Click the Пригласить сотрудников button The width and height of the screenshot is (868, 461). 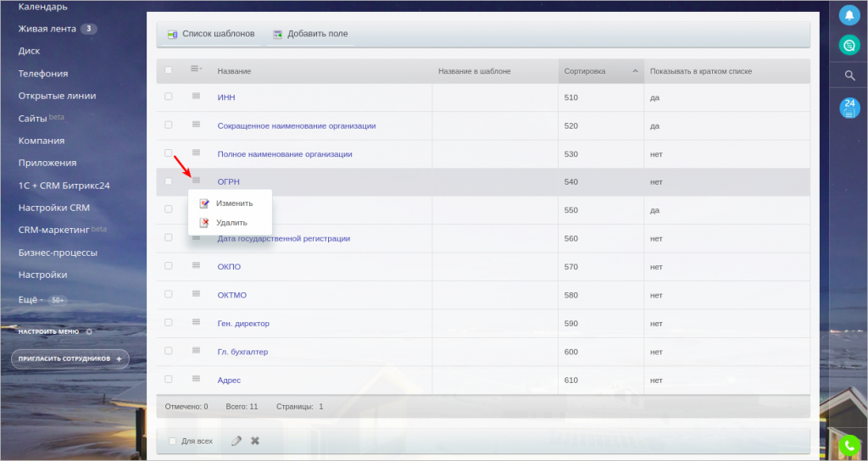(x=70, y=359)
